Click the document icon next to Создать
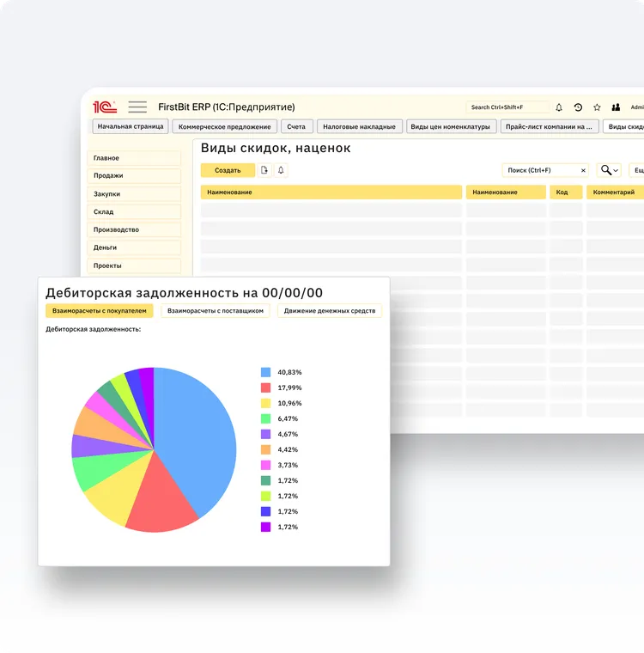This screenshot has height=653, width=644. (x=264, y=170)
